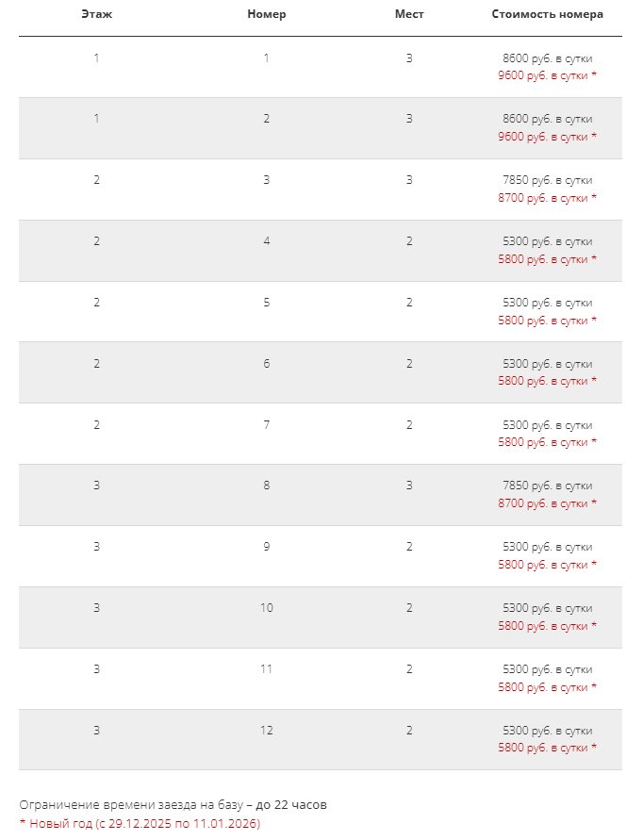Select room number 10 in the Номер column

pyautogui.click(x=266, y=607)
